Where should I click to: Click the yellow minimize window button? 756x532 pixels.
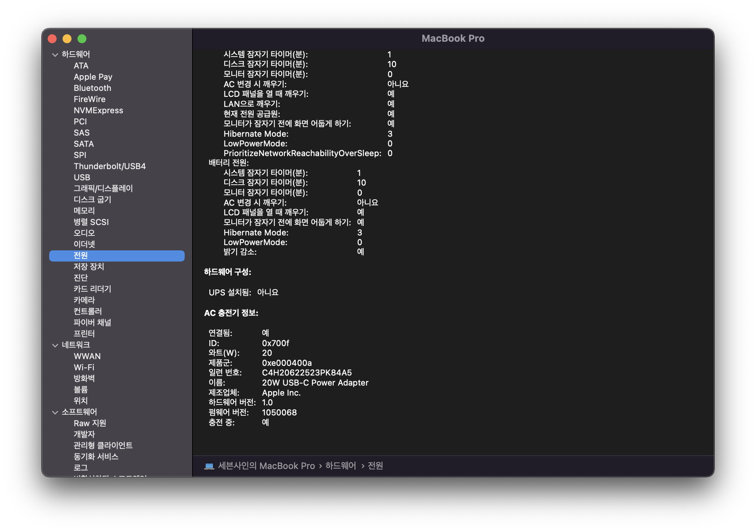click(67, 39)
